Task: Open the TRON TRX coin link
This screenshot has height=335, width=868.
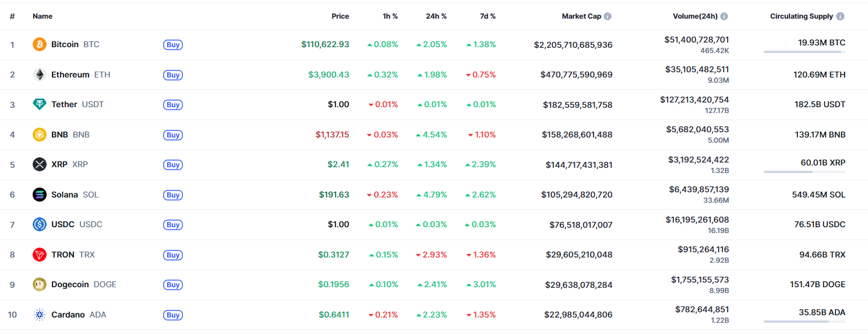Action: 73,255
